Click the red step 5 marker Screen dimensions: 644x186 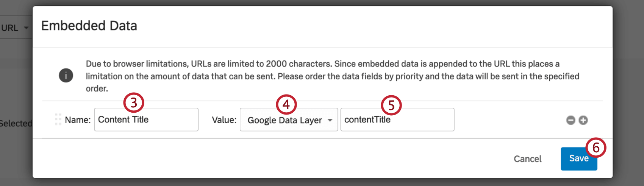click(391, 105)
